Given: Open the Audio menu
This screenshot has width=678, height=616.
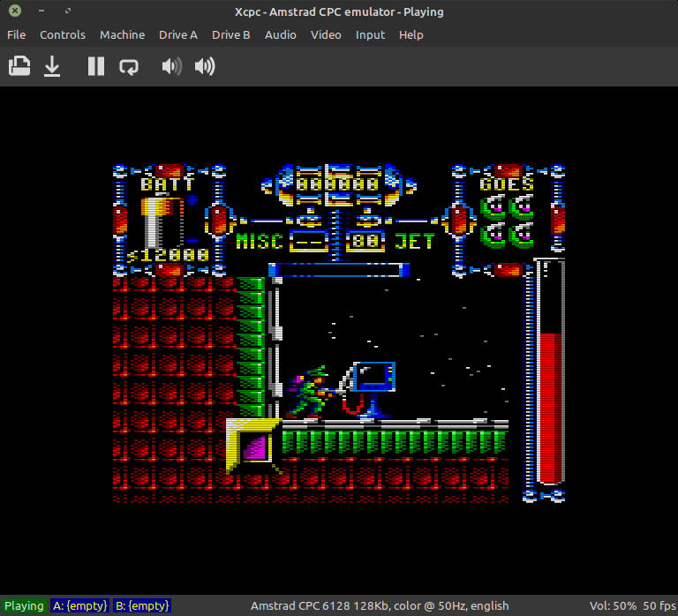Looking at the screenshot, I should (280, 35).
